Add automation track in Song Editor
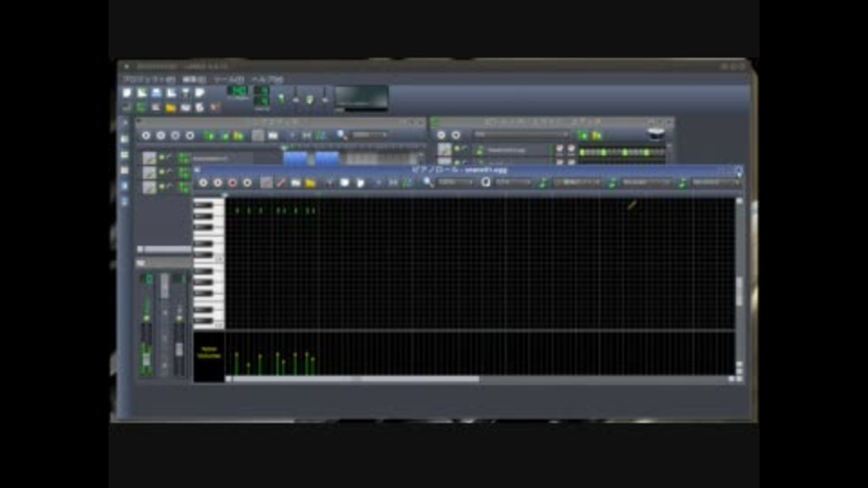 (239, 136)
